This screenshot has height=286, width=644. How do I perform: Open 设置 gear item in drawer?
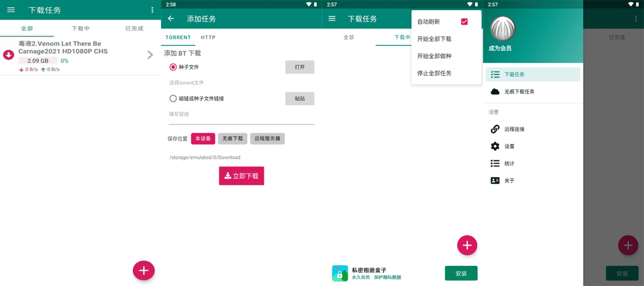(x=495, y=146)
